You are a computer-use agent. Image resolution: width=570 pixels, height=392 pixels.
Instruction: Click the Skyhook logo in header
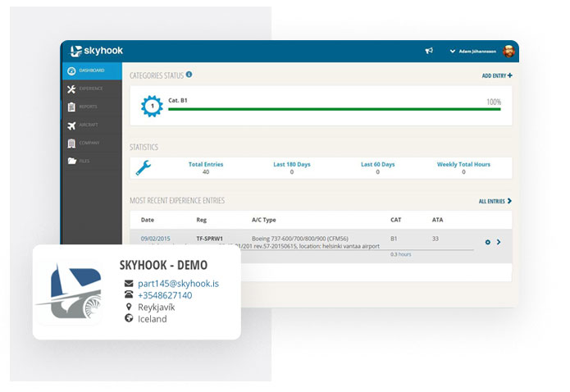[97, 51]
